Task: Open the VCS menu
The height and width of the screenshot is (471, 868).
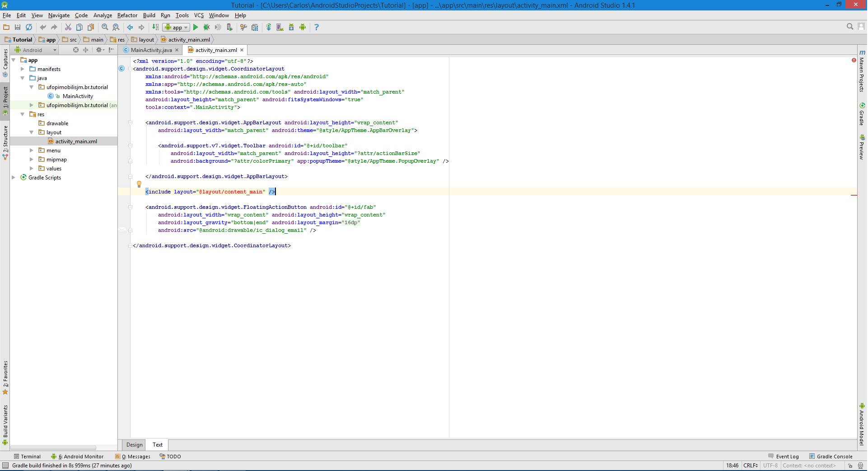Action: [199, 15]
